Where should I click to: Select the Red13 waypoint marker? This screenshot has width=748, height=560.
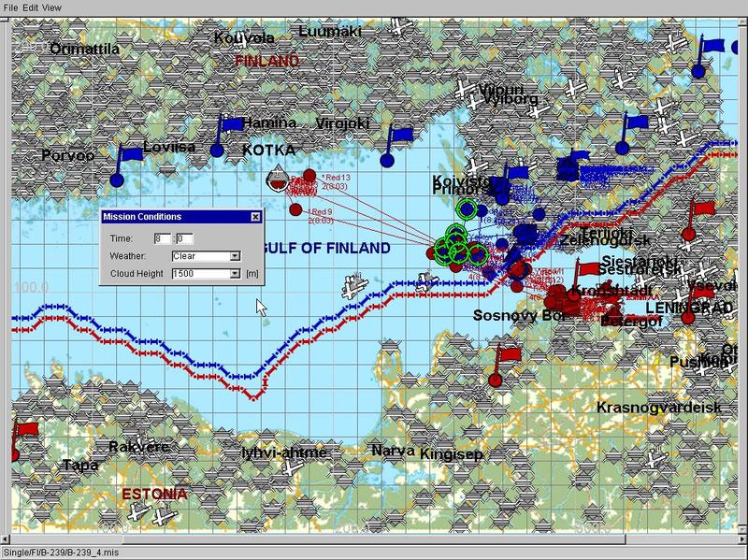click(309, 176)
